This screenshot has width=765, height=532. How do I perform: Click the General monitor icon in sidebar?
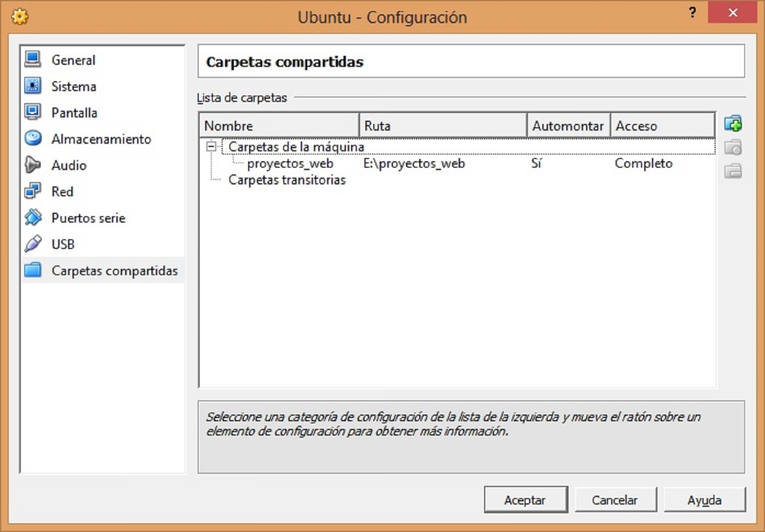[x=32, y=60]
